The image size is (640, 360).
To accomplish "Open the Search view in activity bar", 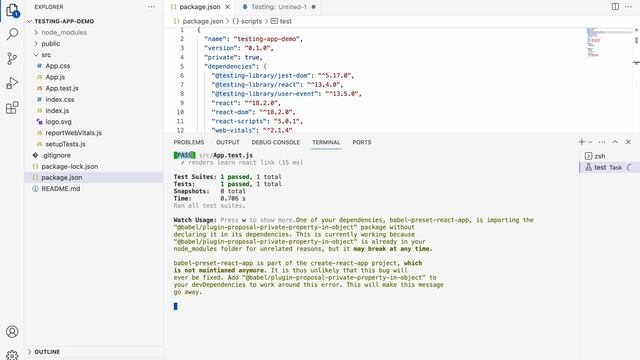I will tap(12, 34).
